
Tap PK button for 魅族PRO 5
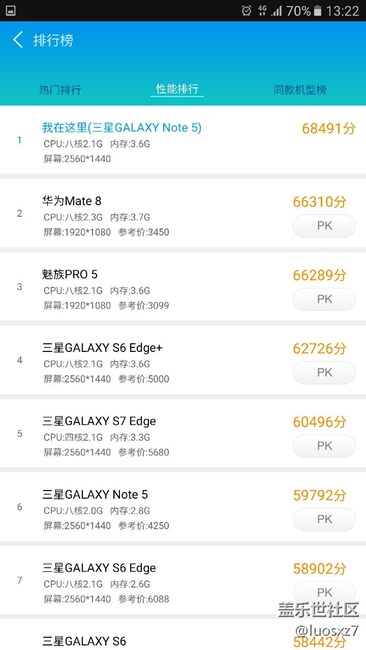point(324,299)
